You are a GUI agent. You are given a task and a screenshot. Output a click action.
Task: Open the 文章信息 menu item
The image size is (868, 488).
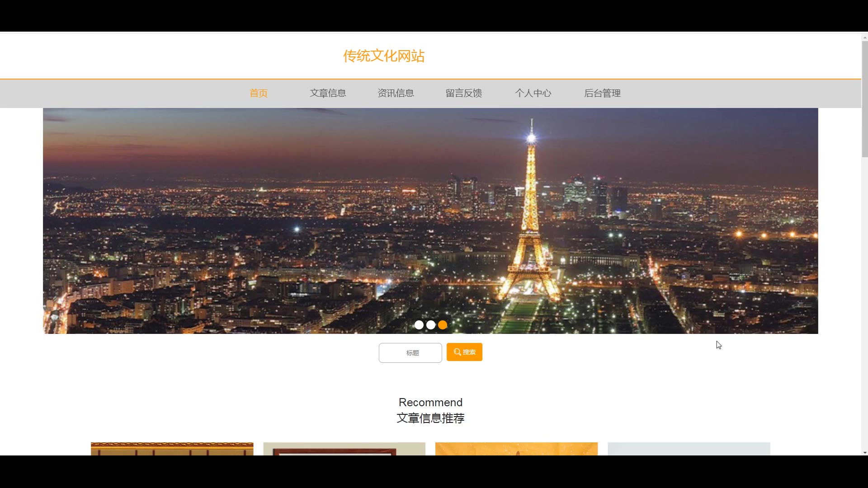coord(328,93)
